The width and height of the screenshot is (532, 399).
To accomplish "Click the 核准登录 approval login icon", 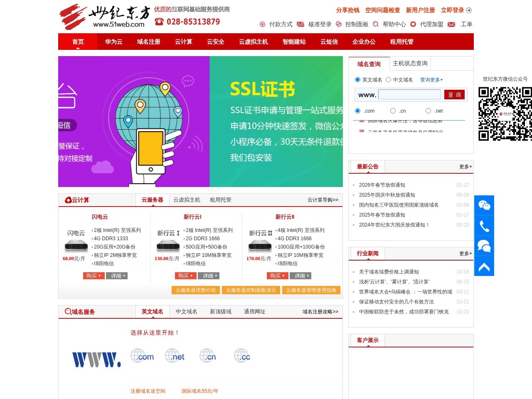I will coord(300,24).
